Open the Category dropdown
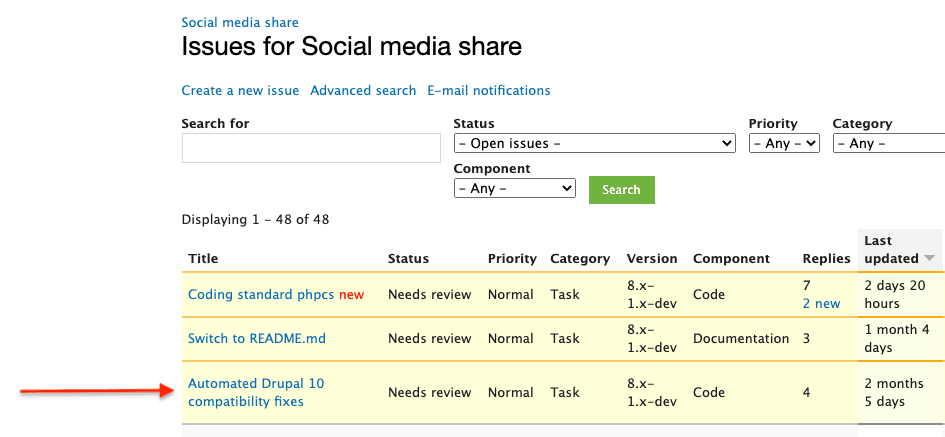The width and height of the screenshot is (945, 437). [x=888, y=143]
